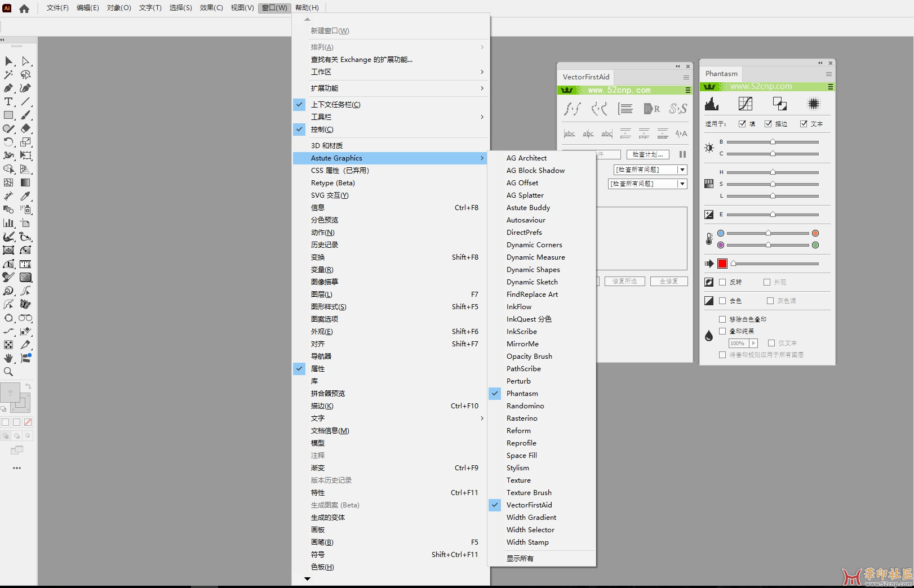The width and height of the screenshot is (914, 588).
Task: Select the Zoom magnifier tool
Action: (9, 372)
